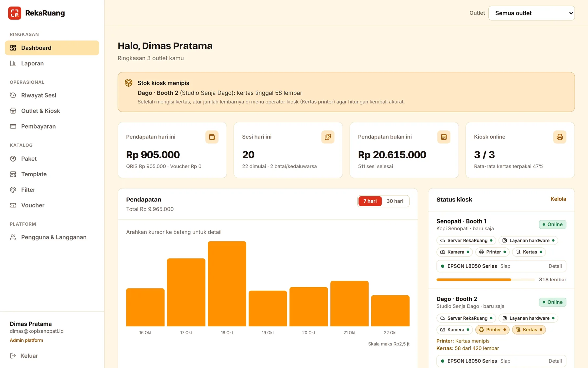
Task: Click the Rp 905.000 revenue value
Action: [153, 155]
